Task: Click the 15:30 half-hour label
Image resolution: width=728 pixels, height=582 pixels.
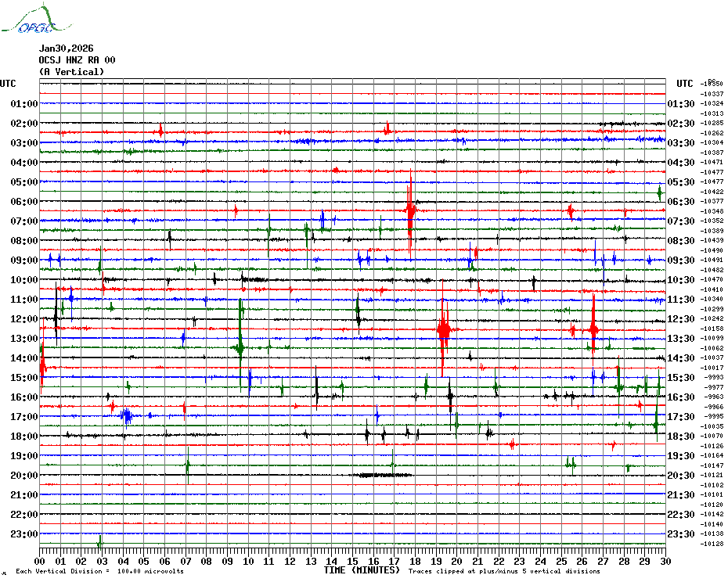Action: pyautogui.click(x=681, y=377)
